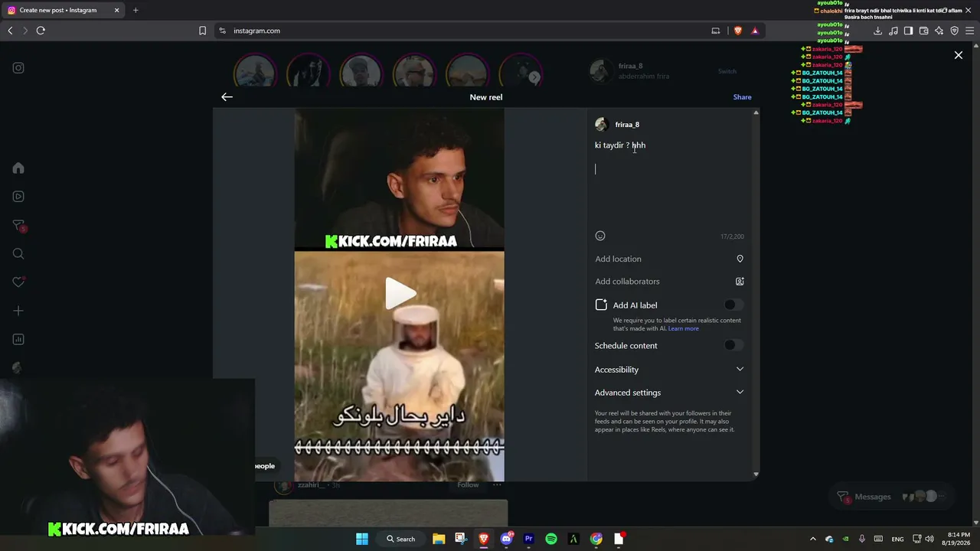Expand Advanced settings section
Image resolution: width=980 pixels, height=551 pixels.
pyautogui.click(x=669, y=393)
